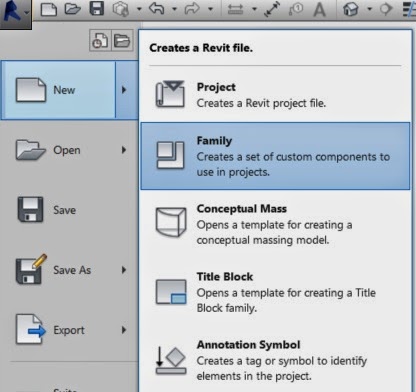Choose Family to create custom components
The height and width of the screenshot is (392, 416).
pos(275,156)
